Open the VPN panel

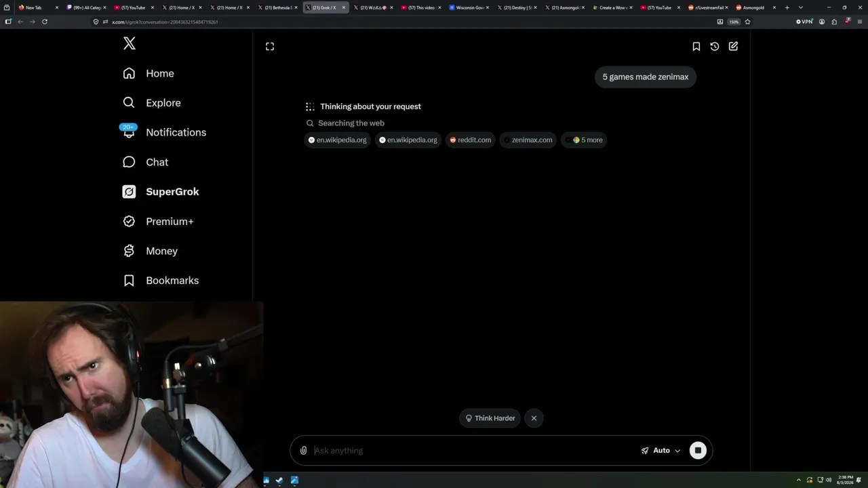coord(804,22)
